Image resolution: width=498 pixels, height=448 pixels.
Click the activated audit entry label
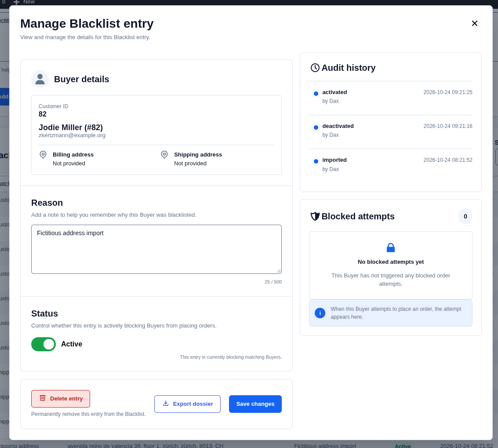334,92
